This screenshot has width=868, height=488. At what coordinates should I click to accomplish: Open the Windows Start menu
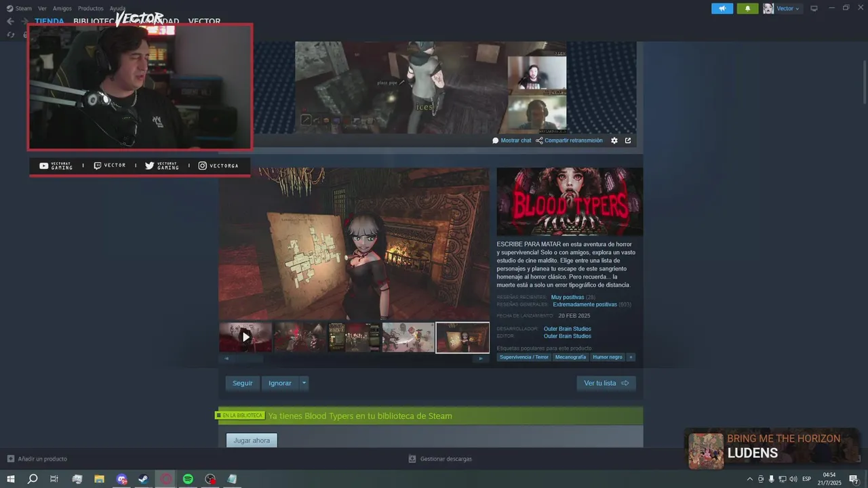click(11, 479)
